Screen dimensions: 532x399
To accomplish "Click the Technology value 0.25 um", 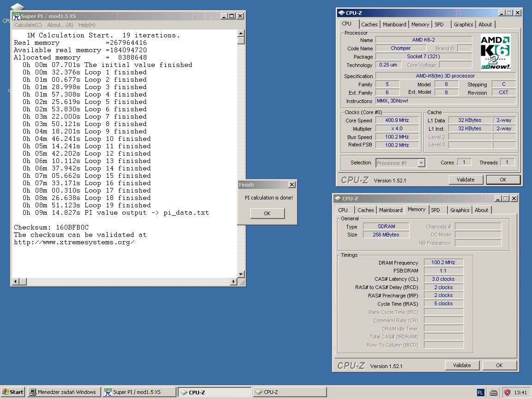I will pyautogui.click(x=388, y=65).
